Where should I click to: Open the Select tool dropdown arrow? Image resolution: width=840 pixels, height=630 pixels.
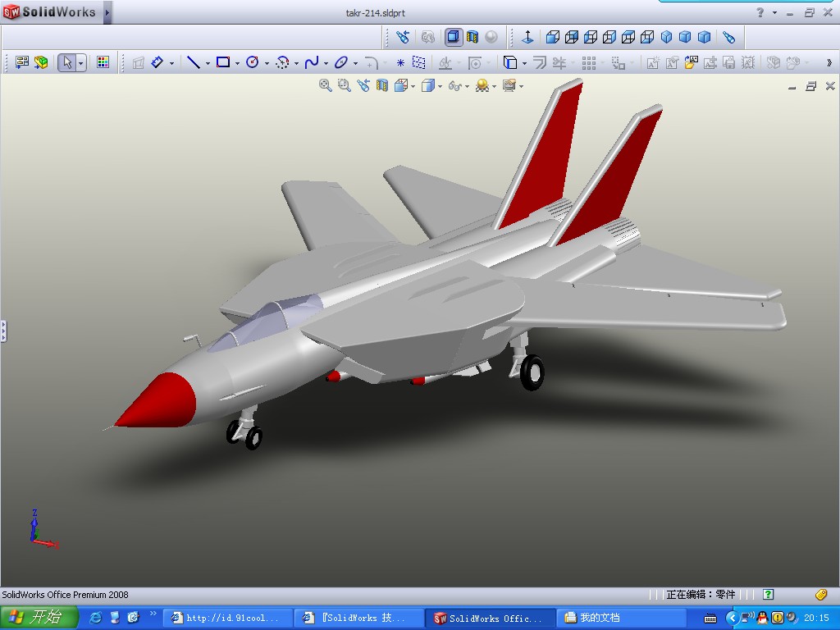81,63
